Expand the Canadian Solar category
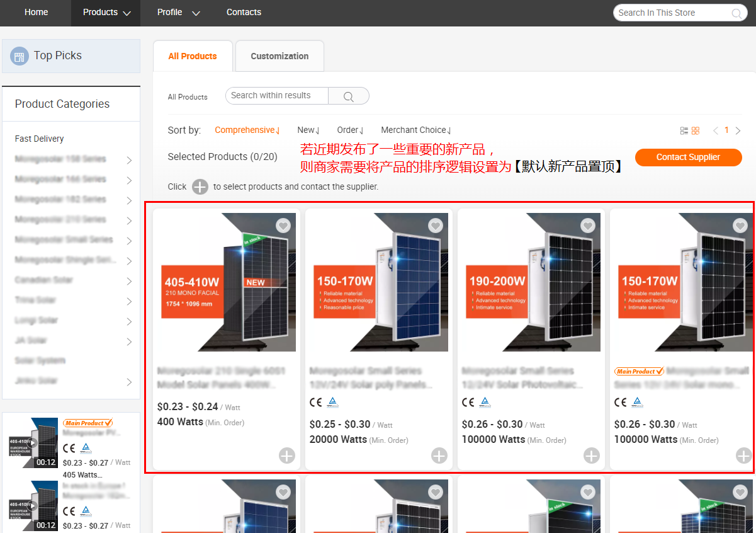 pos(129,281)
